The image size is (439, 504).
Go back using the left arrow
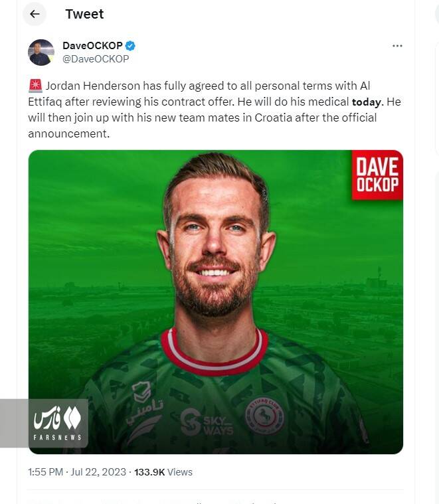click(x=35, y=14)
